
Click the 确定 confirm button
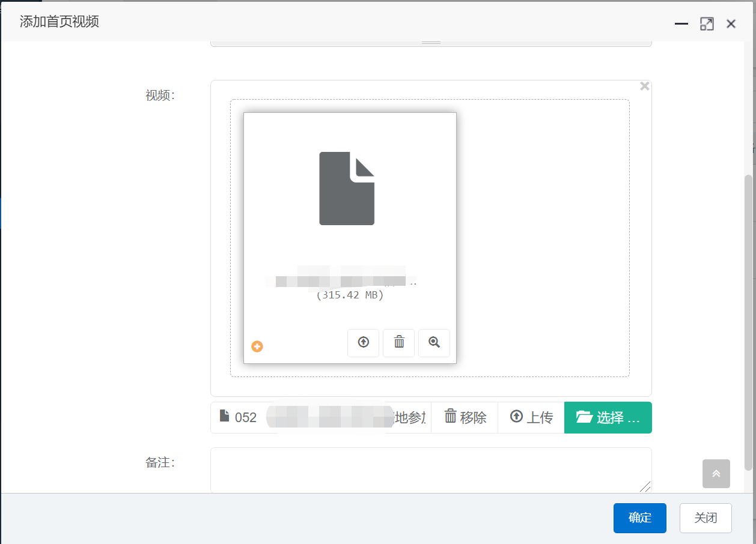coord(639,518)
